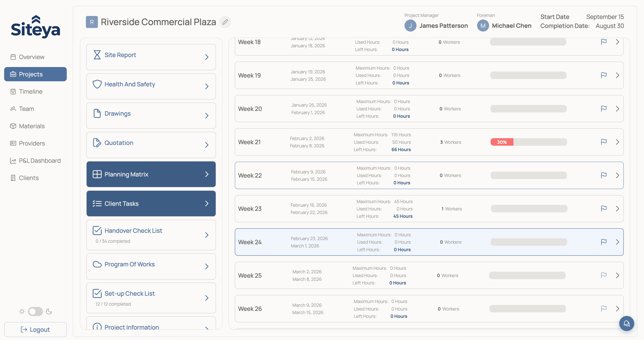Select the Materials box icon in sidebar

click(13, 126)
